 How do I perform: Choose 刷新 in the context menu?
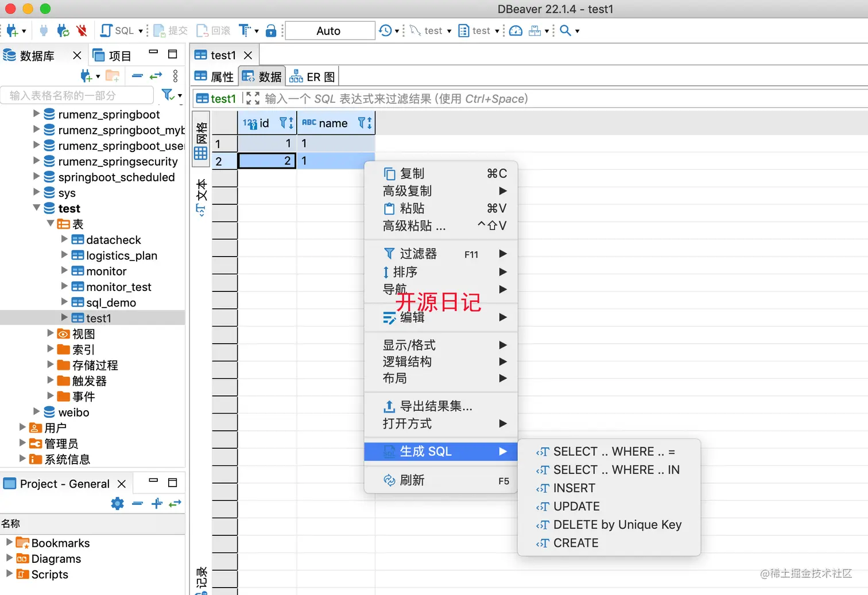441,480
